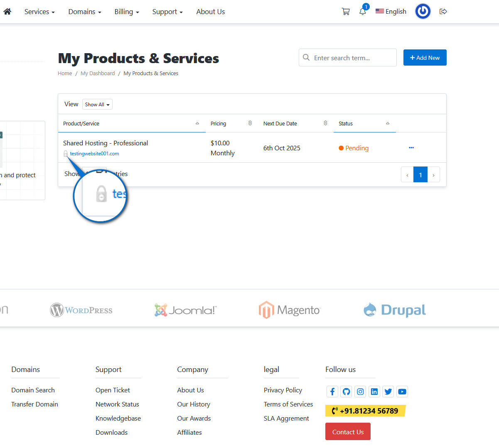The width and height of the screenshot is (499, 448).
Task: Go to About Us in navbar
Action: 211,12
